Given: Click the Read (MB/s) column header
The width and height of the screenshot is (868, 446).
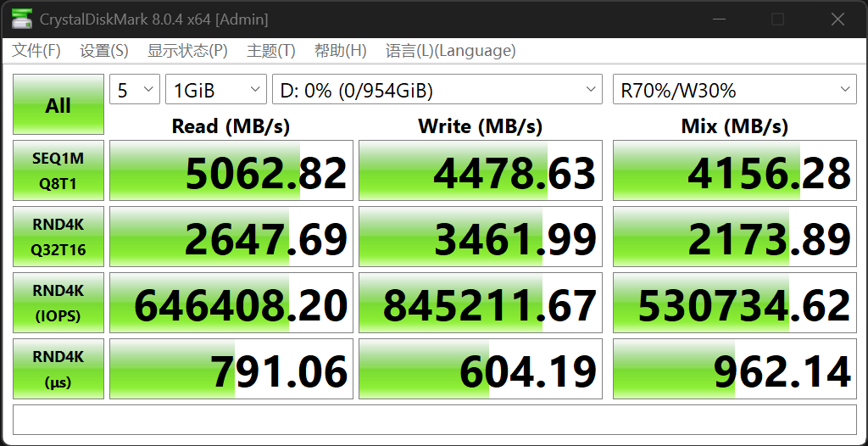Looking at the screenshot, I should pyautogui.click(x=231, y=126).
